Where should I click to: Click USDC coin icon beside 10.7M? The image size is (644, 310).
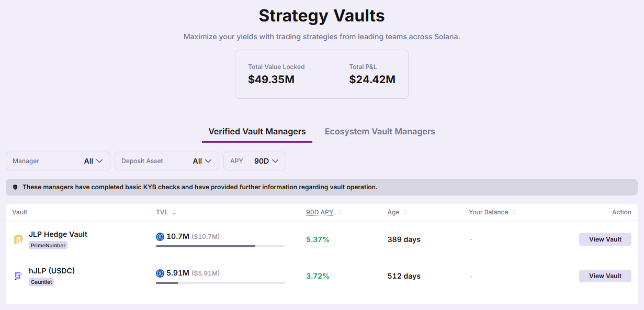tap(160, 237)
